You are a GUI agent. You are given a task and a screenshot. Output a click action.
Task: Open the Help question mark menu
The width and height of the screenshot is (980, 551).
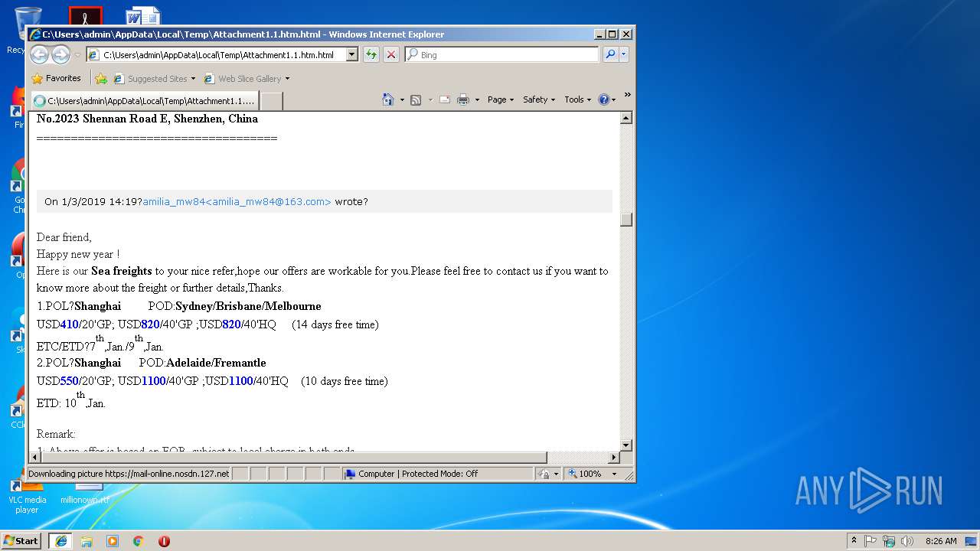coord(606,99)
